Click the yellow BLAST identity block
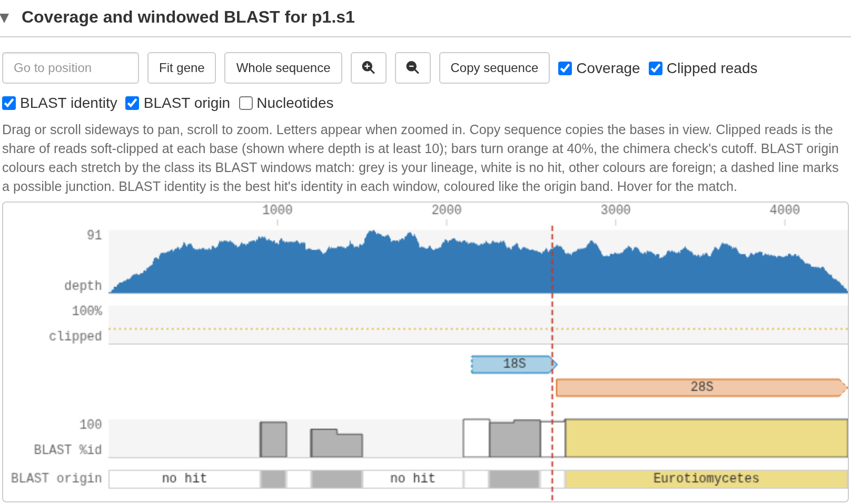 click(x=706, y=438)
